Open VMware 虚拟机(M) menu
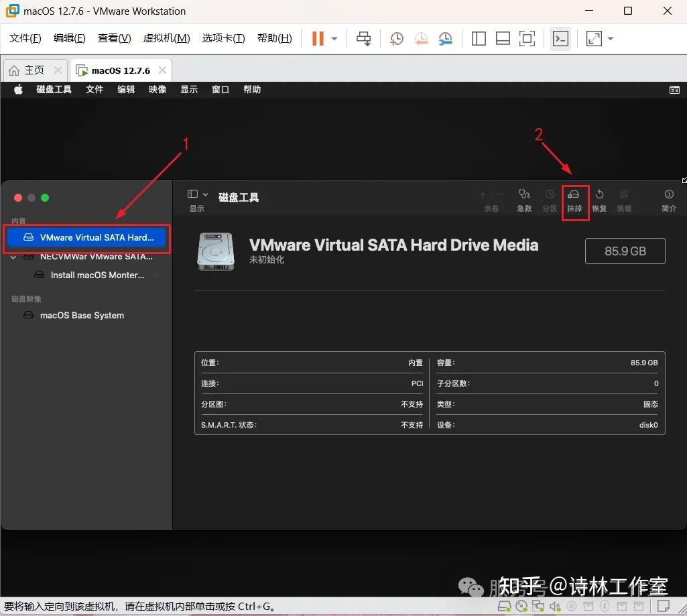The image size is (687, 616). tap(166, 39)
